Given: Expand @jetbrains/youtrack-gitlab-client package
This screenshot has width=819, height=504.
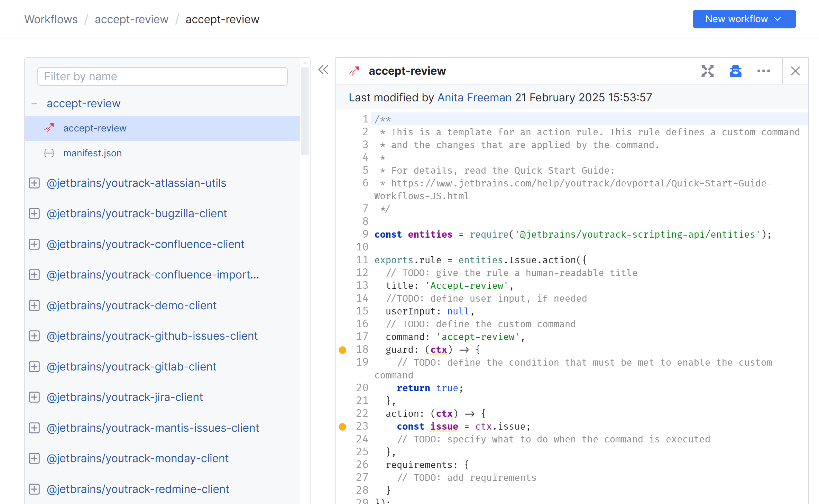Looking at the screenshot, I should click(x=34, y=367).
